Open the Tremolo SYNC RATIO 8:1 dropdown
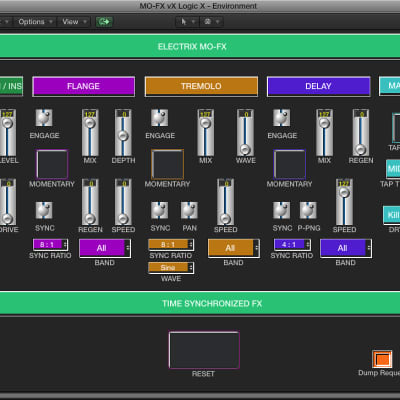The width and height of the screenshot is (400, 400). tap(171, 245)
